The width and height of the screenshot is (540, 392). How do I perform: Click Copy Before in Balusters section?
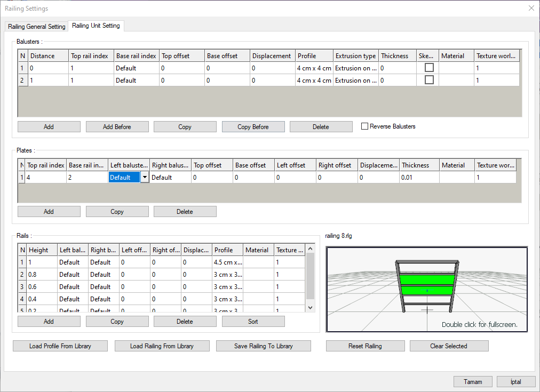253,127
